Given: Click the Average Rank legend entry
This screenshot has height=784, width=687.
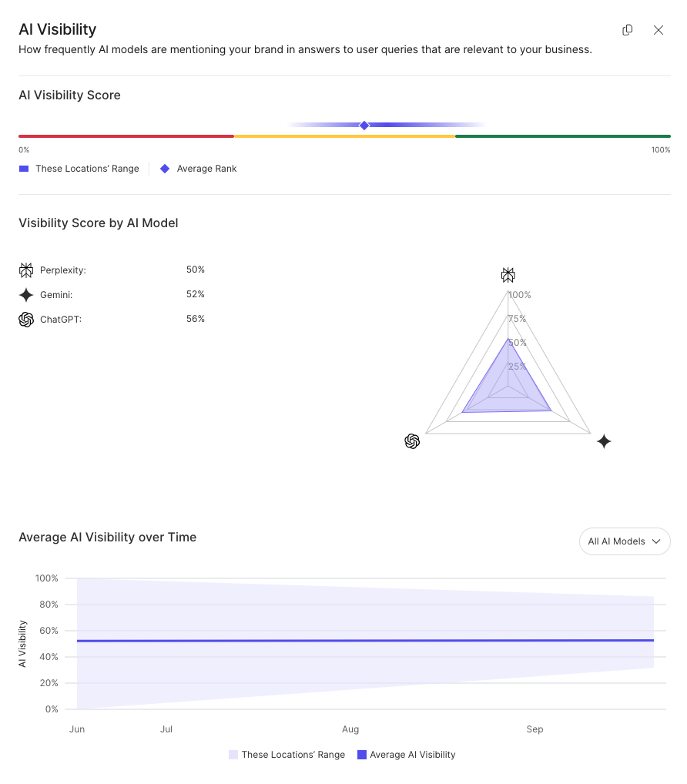Looking at the screenshot, I should [x=199, y=169].
